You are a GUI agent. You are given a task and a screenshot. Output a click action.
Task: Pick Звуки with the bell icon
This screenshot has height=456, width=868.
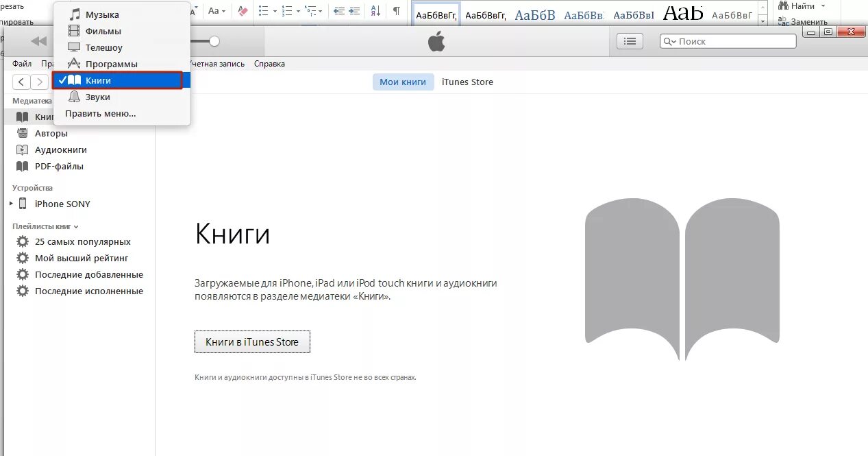point(121,97)
